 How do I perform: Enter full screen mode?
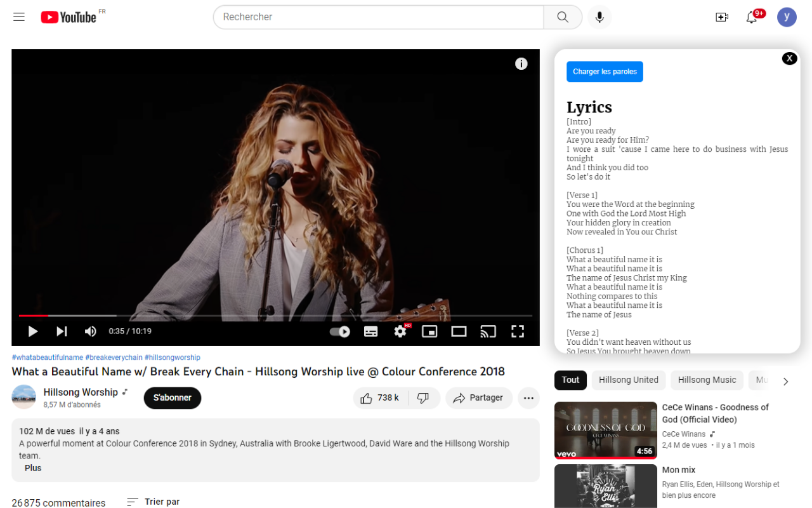click(518, 331)
